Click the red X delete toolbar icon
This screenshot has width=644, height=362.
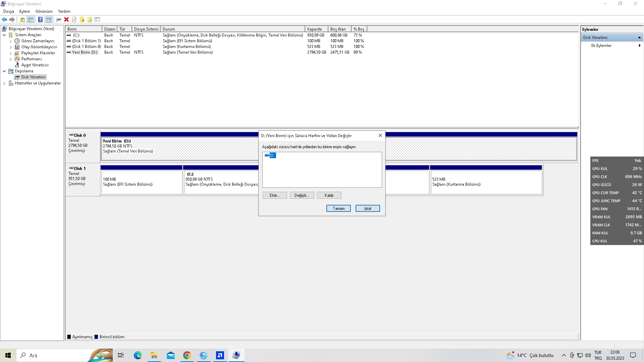(x=66, y=19)
